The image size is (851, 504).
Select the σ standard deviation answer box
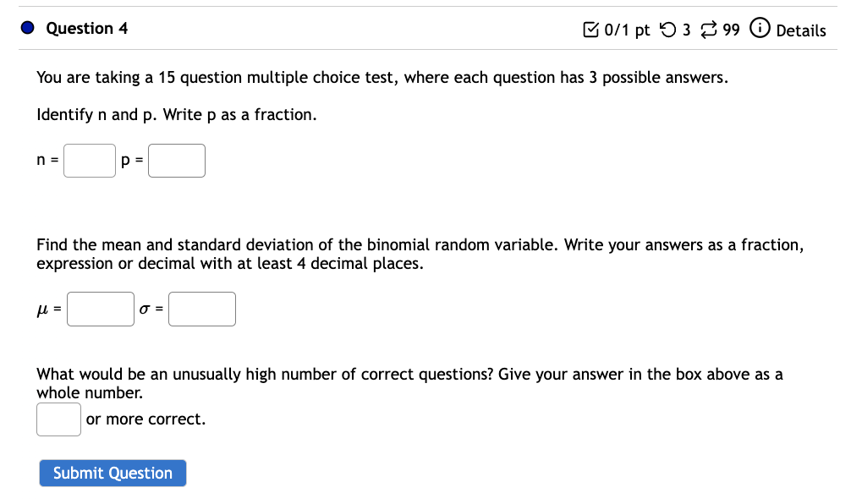201,309
